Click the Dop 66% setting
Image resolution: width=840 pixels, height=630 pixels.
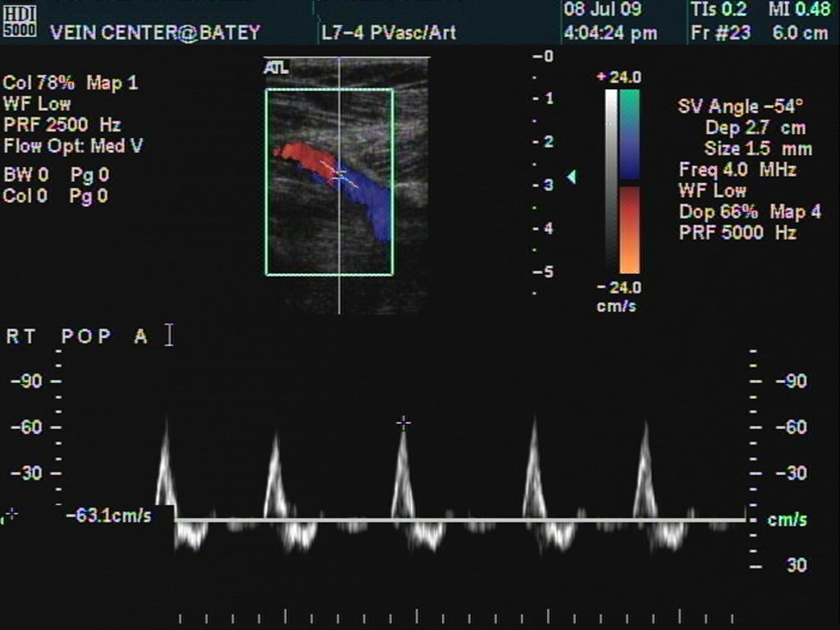(719, 212)
